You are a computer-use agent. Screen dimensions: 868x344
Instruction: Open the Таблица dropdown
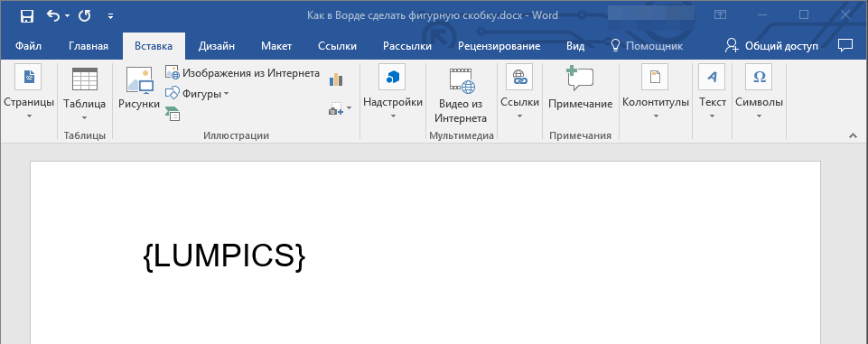point(84,94)
